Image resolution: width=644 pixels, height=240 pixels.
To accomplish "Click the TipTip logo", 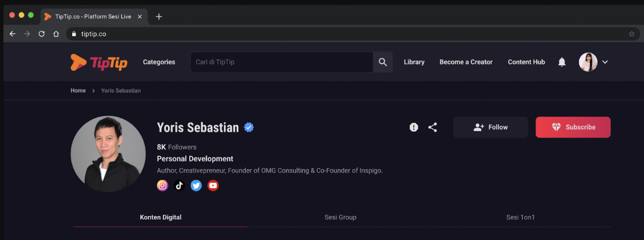I will coord(99,62).
